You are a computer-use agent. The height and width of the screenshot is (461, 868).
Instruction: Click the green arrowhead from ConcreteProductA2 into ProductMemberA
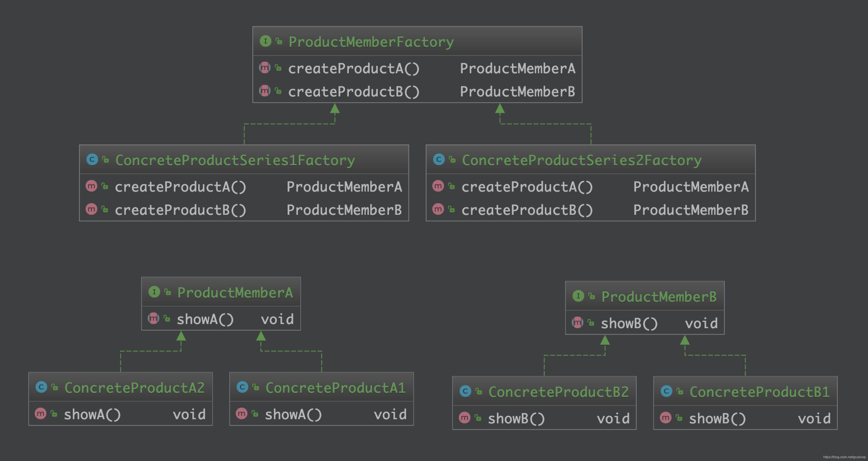pos(181,336)
